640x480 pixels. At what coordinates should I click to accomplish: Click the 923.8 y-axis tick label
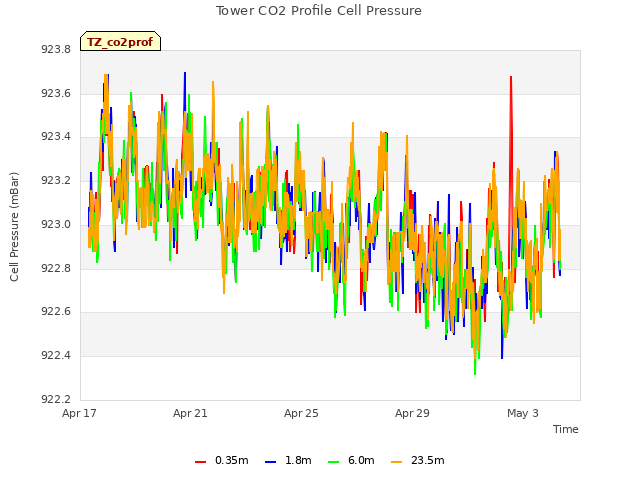56,49
